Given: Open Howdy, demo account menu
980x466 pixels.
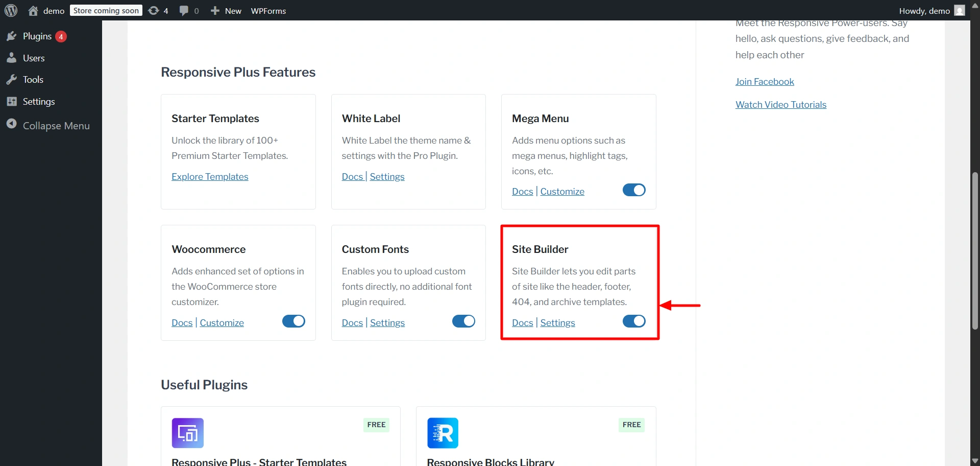Looking at the screenshot, I should coord(932,11).
